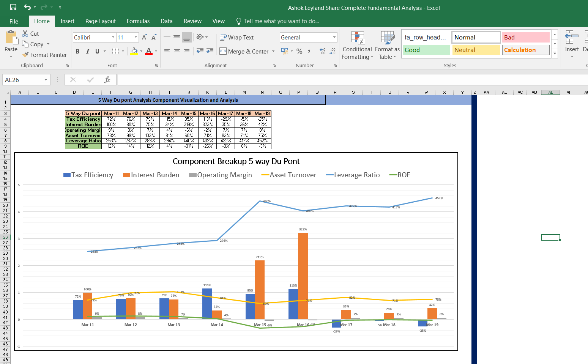Apply the red font color
Viewport: 588px width, 364px height.
click(x=149, y=51)
